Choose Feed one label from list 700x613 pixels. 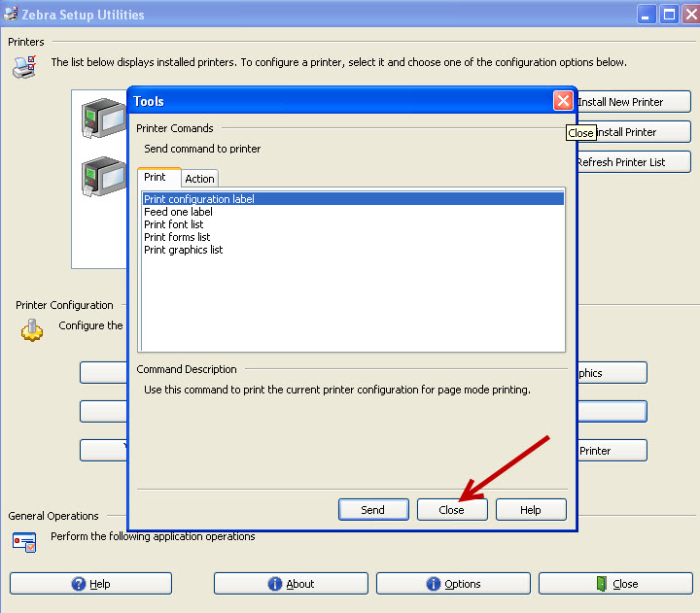[178, 212]
